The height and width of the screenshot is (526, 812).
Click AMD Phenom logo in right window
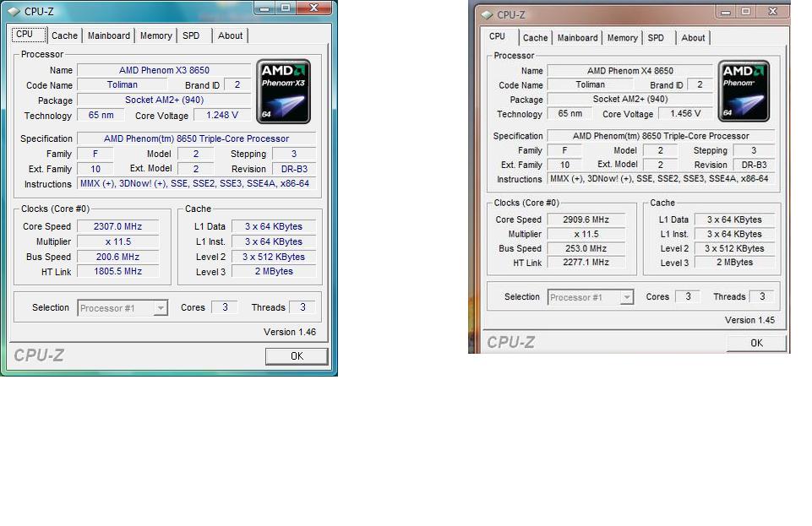tap(744, 91)
